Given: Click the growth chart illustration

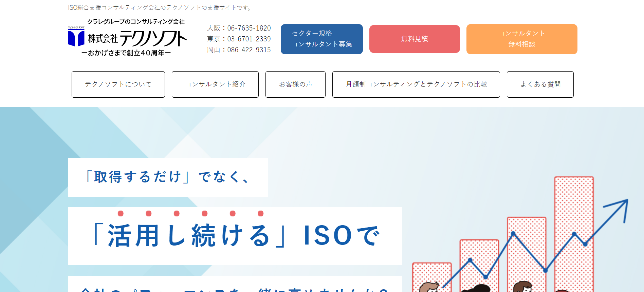Looking at the screenshot, I should (x=520, y=234).
